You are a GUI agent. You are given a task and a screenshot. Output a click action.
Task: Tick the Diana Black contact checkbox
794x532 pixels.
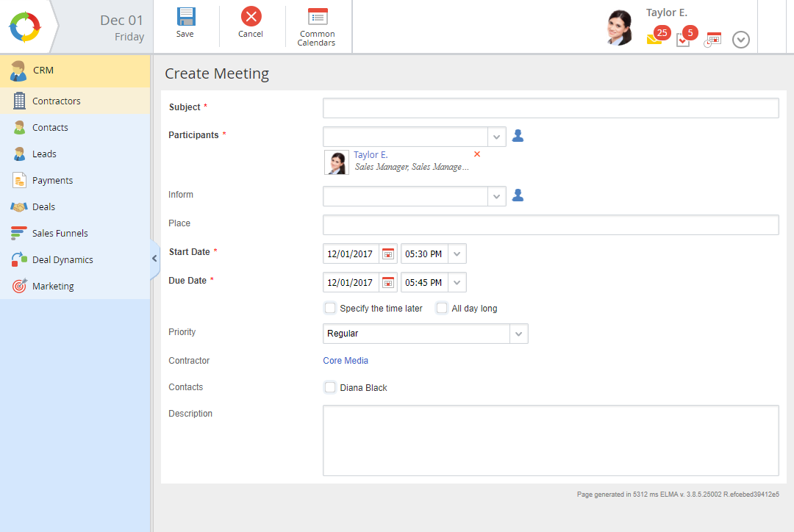[x=330, y=387]
